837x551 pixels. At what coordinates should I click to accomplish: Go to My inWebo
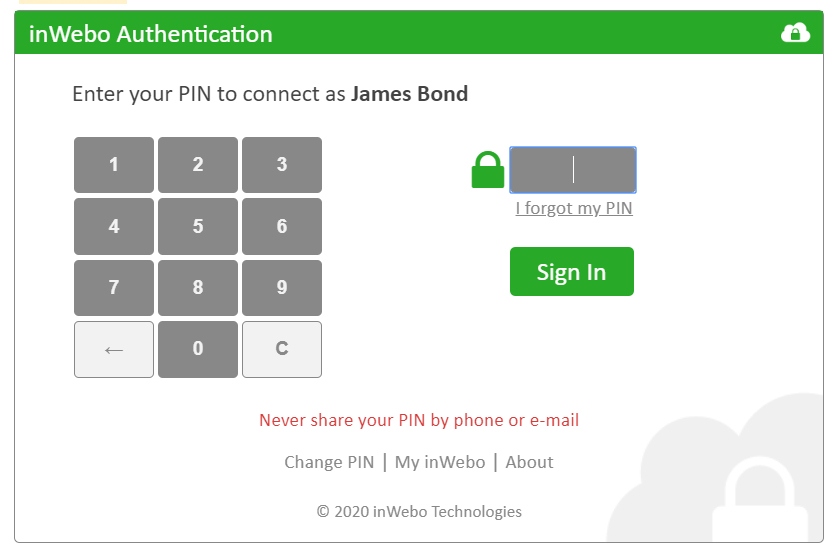440,462
